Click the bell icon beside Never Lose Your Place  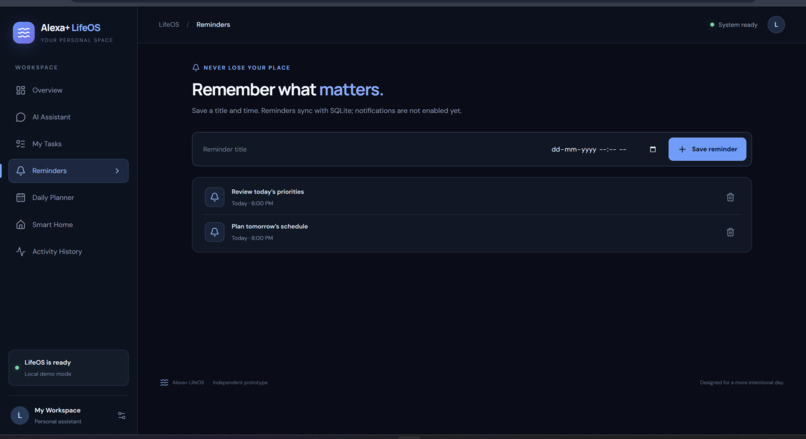[196, 67]
